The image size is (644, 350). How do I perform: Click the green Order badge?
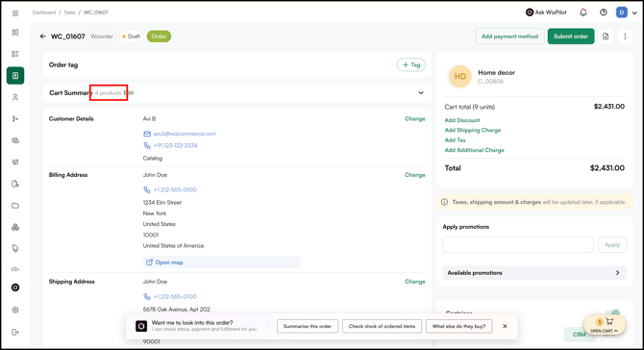(159, 37)
